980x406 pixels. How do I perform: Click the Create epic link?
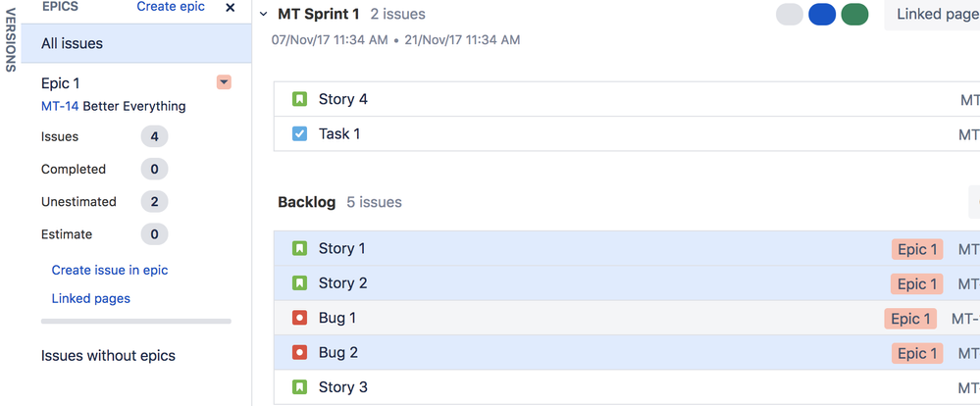pos(171,7)
